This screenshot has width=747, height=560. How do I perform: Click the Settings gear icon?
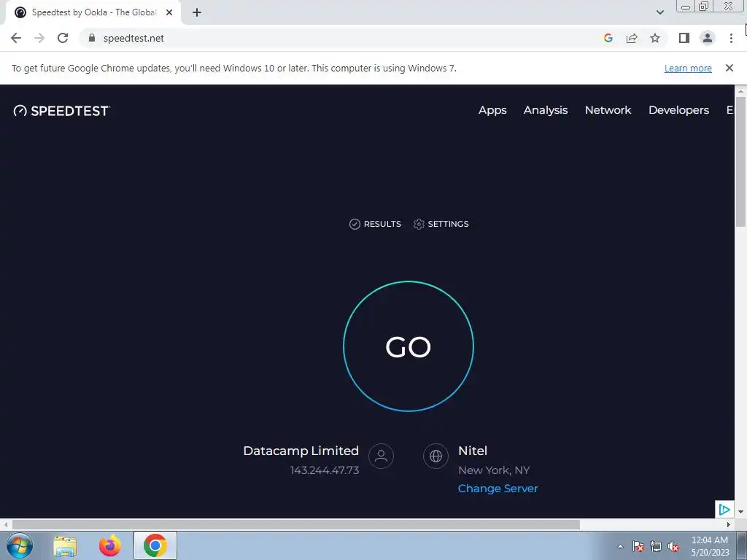(419, 225)
